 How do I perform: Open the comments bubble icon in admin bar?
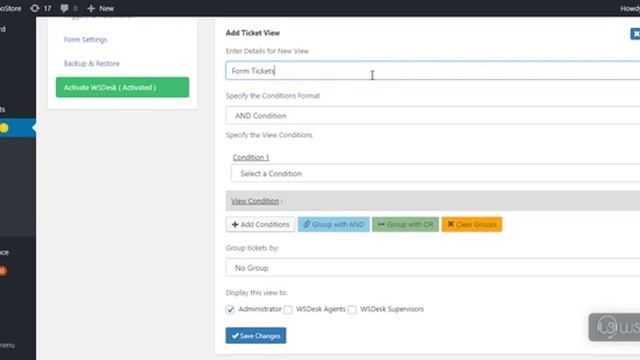point(69,8)
